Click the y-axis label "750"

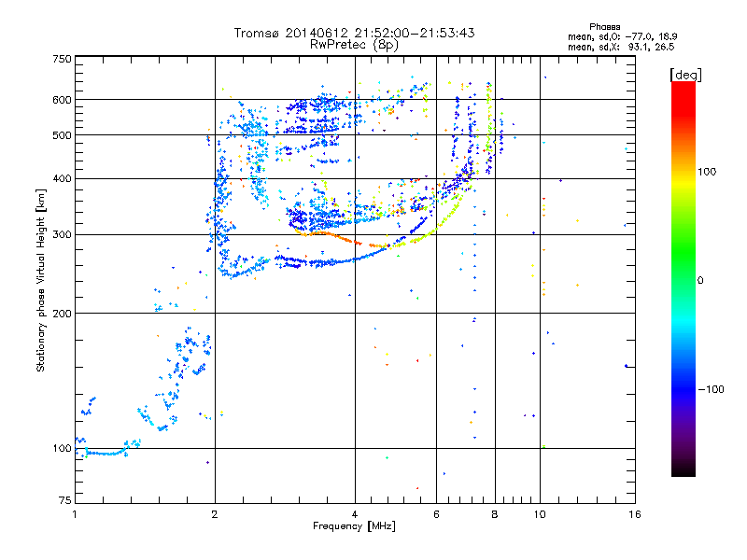coord(62,59)
